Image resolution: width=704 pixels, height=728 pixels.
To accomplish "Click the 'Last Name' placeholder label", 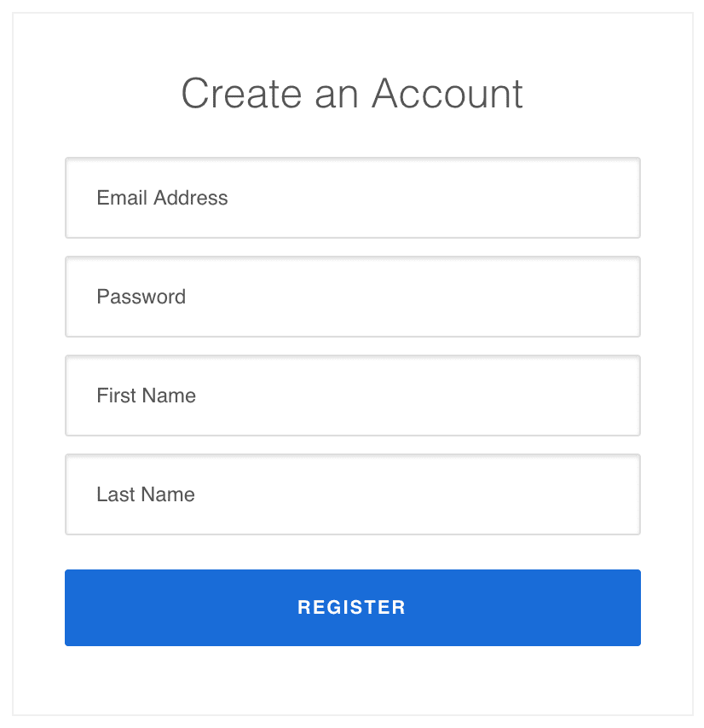I will coord(146,494).
